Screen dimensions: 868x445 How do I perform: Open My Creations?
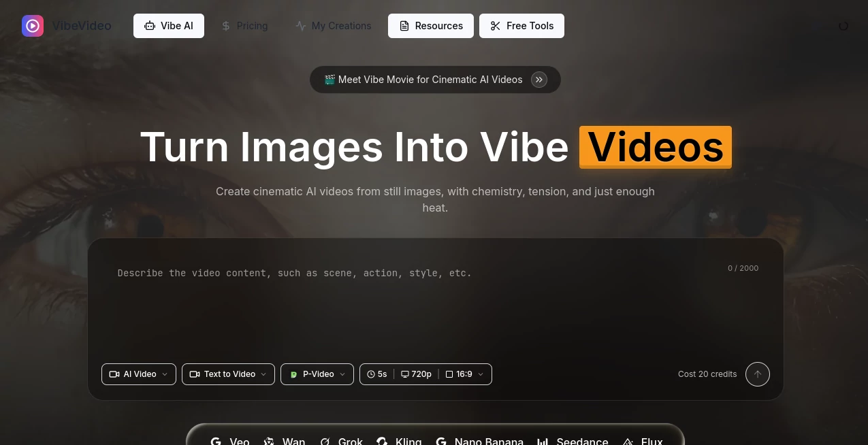click(x=334, y=26)
